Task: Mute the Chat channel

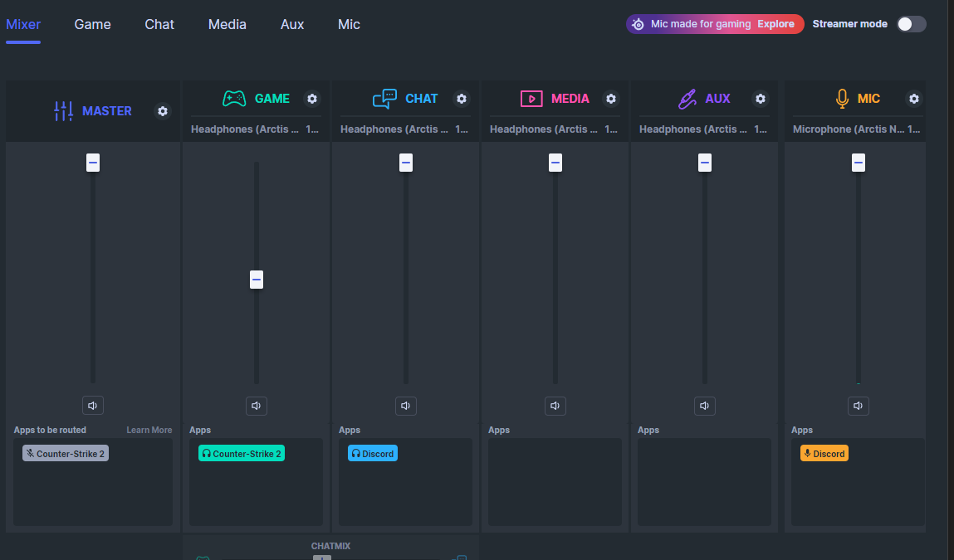Action: [x=406, y=406]
